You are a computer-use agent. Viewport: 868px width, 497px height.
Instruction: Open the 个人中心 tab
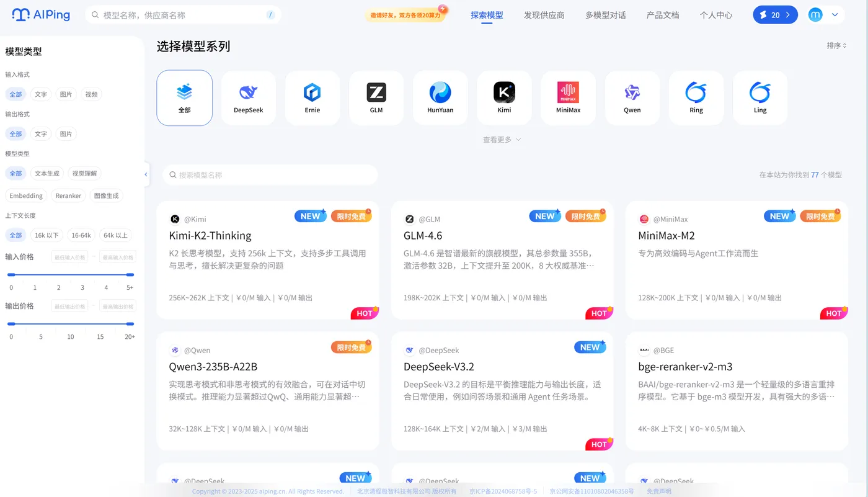(x=716, y=15)
